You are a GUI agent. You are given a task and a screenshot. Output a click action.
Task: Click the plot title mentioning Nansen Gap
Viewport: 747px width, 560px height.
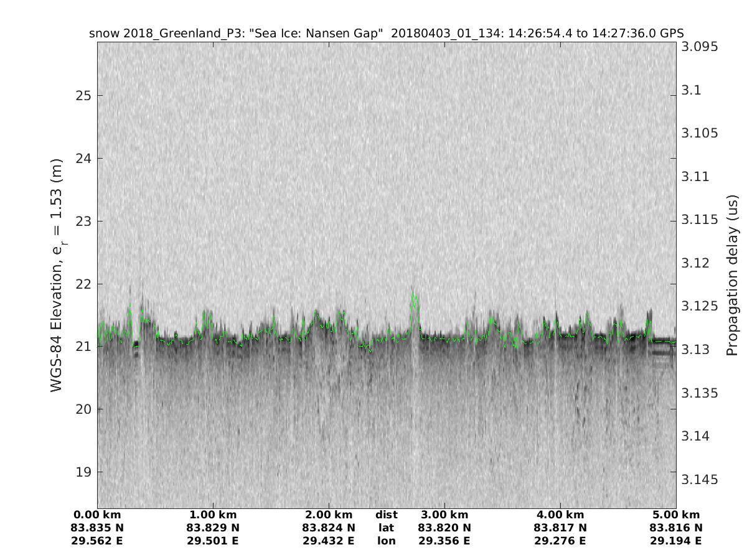tap(386, 34)
